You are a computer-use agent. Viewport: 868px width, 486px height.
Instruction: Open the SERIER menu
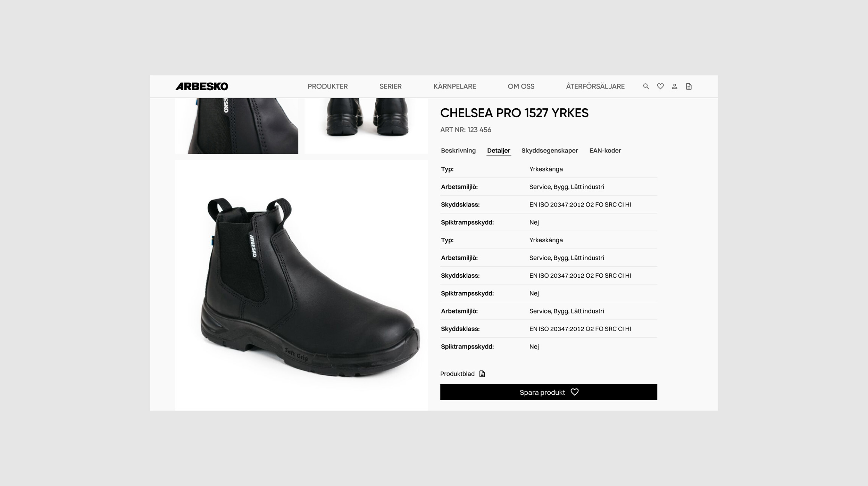[390, 86]
